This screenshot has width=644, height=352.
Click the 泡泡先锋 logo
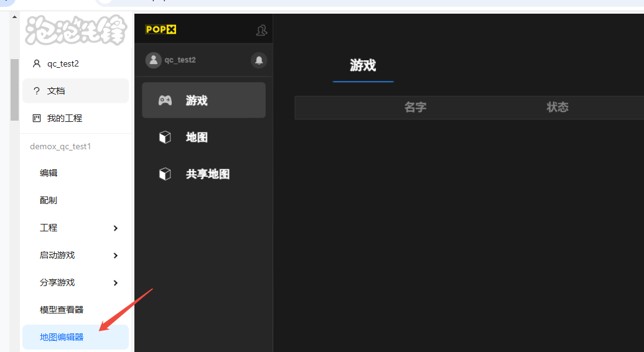click(x=75, y=30)
